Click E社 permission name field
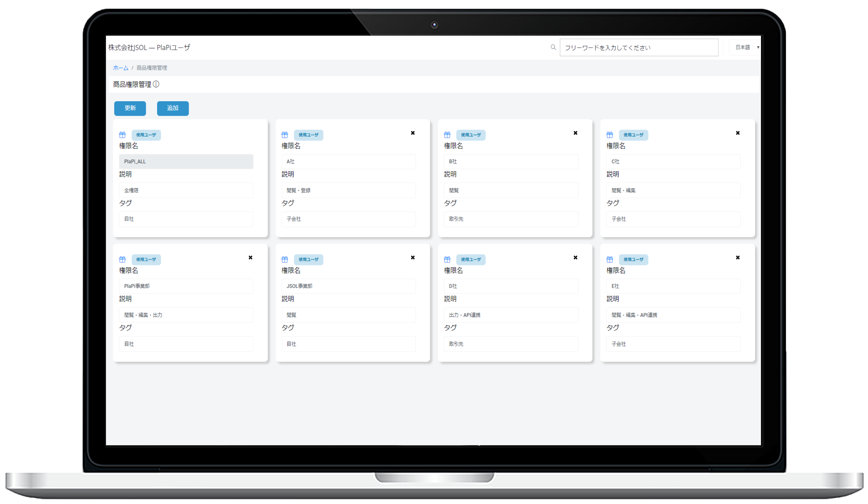Image resolution: width=868 pixels, height=504 pixels. (673, 286)
